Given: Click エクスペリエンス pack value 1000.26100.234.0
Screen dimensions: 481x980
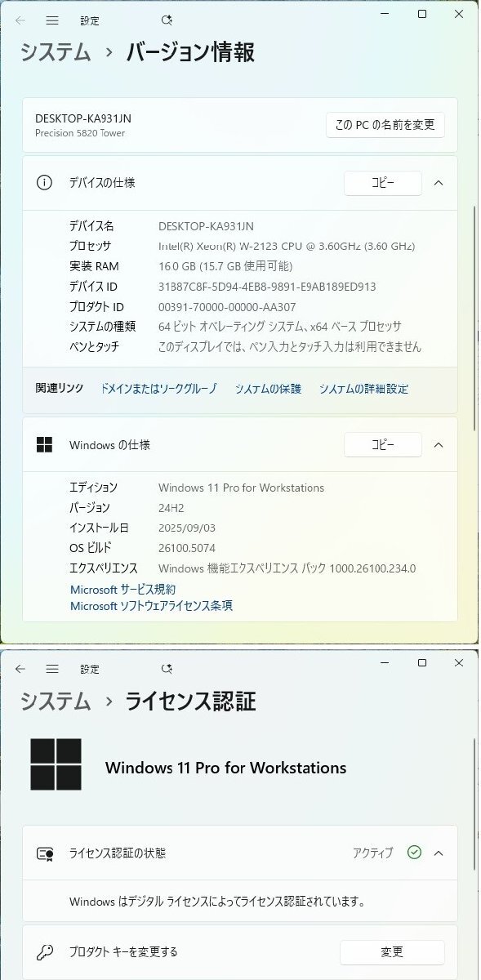Looking at the screenshot, I should click(287, 568).
